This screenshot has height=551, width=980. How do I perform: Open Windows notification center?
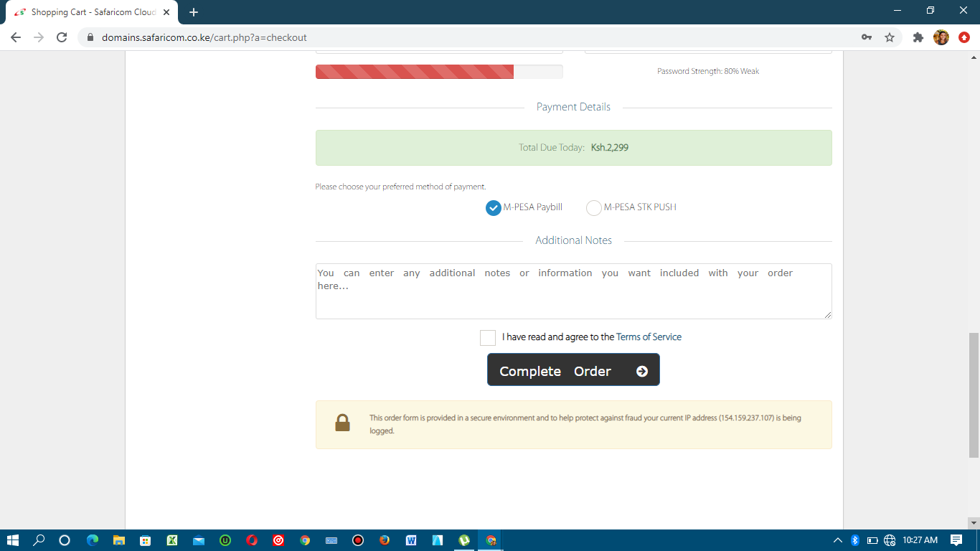click(x=956, y=540)
